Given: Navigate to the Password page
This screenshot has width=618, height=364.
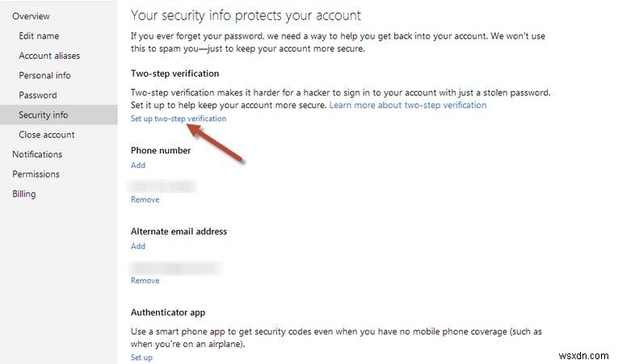Looking at the screenshot, I should click(x=38, y=95).
